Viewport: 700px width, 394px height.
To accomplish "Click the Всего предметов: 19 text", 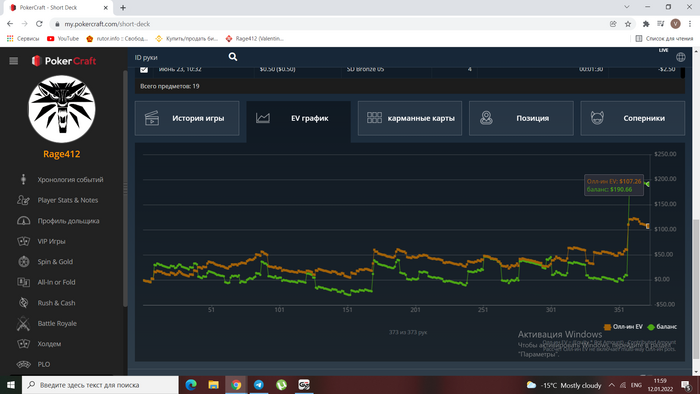I will point(170,86).
